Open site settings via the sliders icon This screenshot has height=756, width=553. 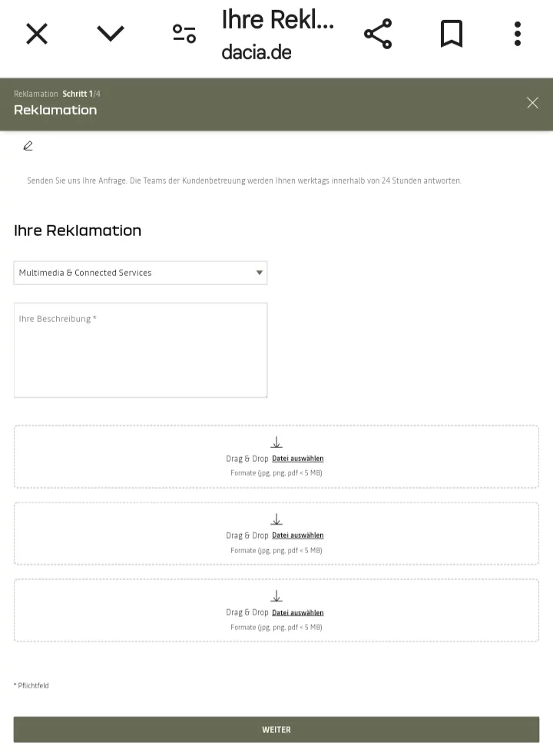[x=184, y=34]
